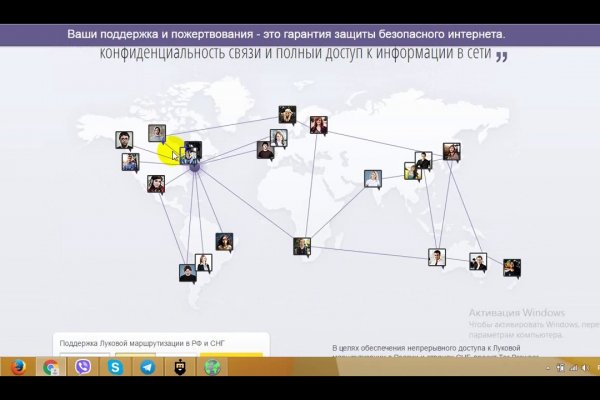Viewport: 600px width, 400px height.
Task: Click the yellow button in the donation form
Action: point(231,354)
